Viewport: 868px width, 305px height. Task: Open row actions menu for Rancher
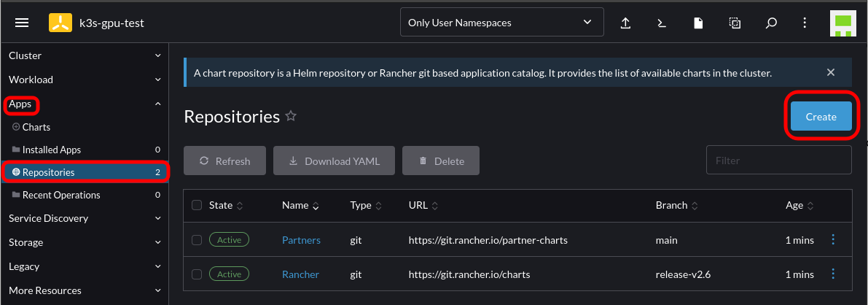click(833, 274)
